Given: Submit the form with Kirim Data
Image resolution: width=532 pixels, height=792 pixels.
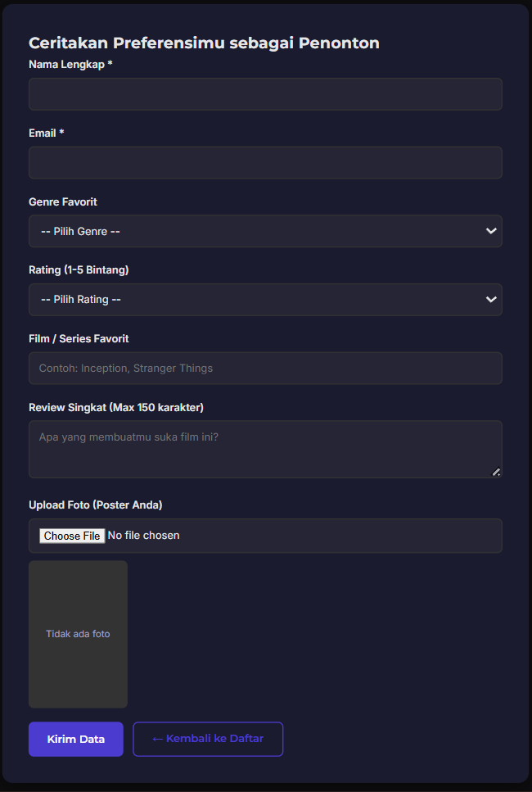Looking at the screenshot, I should pos(76,739).
